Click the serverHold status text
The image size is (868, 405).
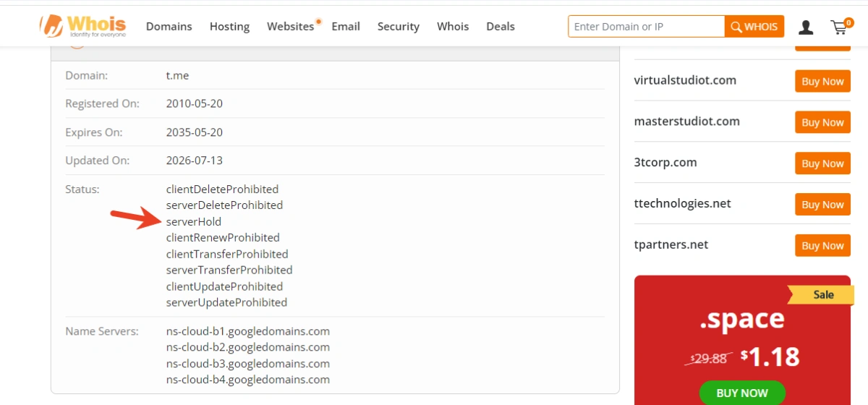point(194,221)
